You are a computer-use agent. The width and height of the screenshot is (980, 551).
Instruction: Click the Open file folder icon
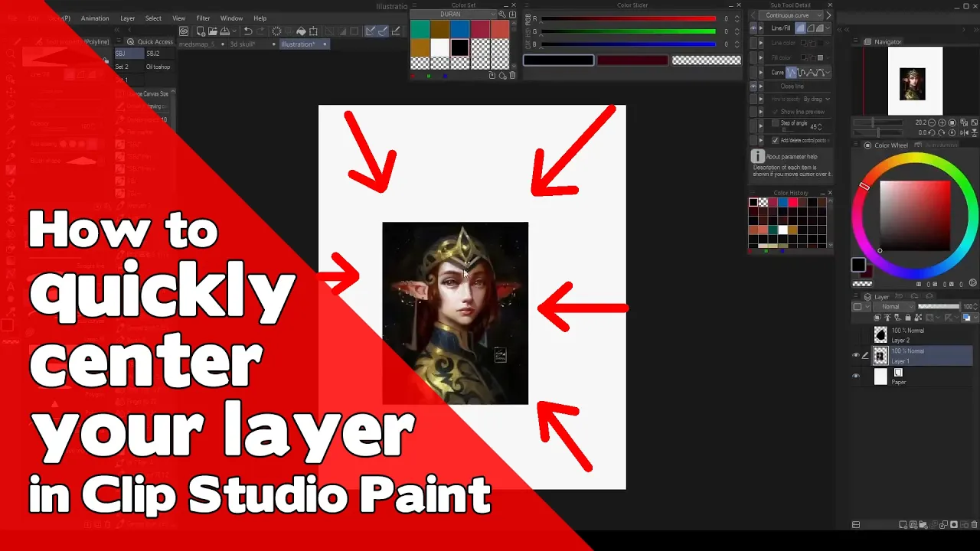coord(213,31)
